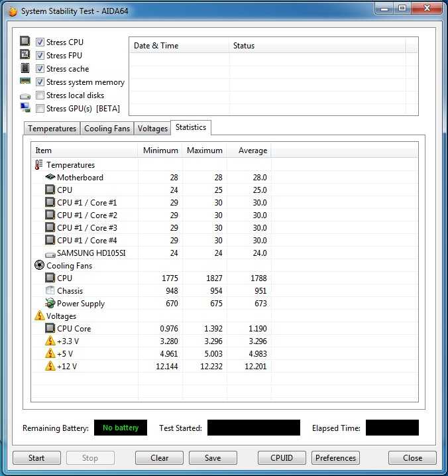Maximize the System Stability Test window
The height and width of the screenshot is (476, 448).
[402, 9]
